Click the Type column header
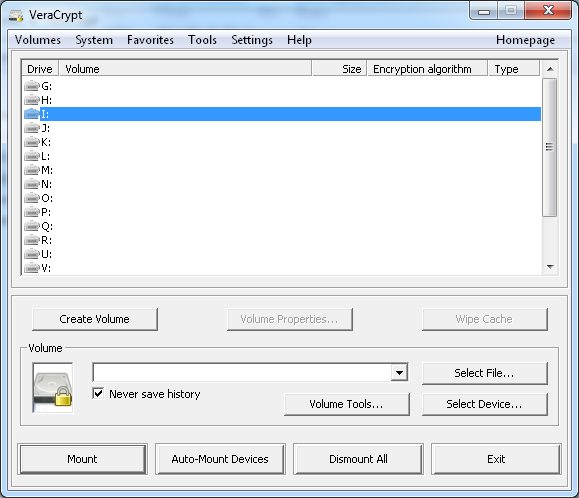The width and height of the screenshot is (579, 498). [514, 69]
